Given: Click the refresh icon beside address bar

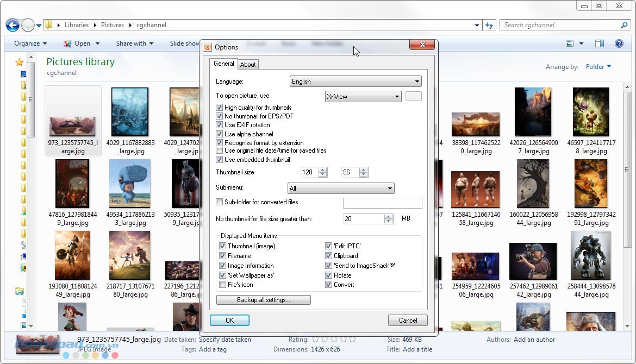Looking at the screenshot, I should click(489, 25).
